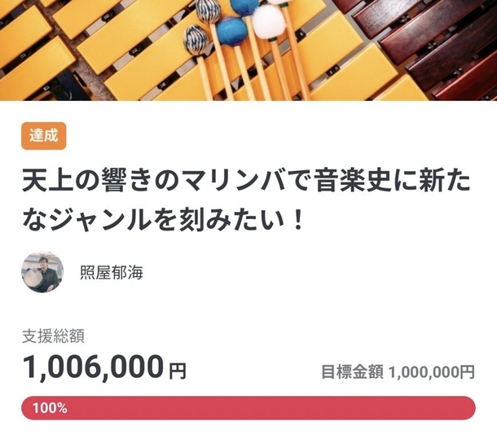Screen dimensions: 497x448
Task: Open the creator name 照屋郁海
Action: pos(112,273)
